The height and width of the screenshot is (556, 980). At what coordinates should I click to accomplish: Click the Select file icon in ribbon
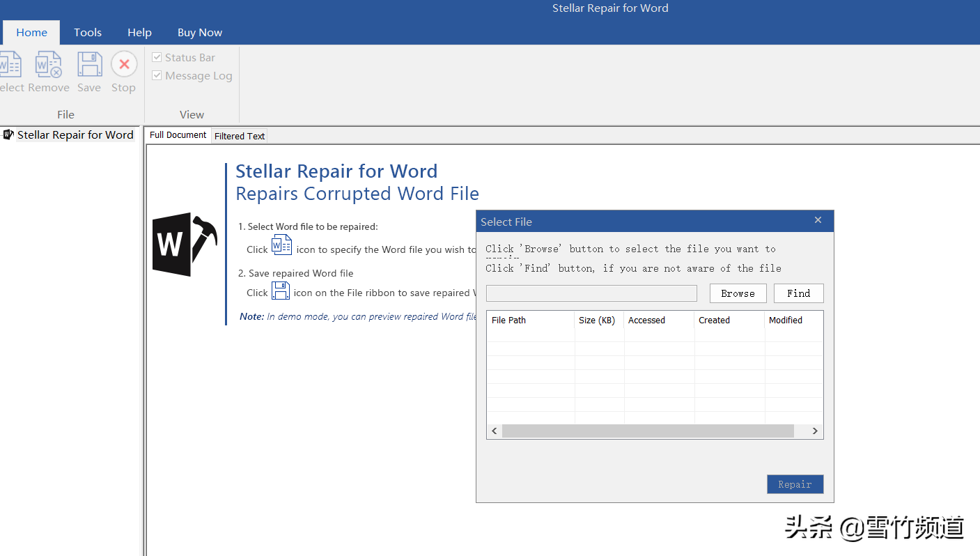[x=10, y=65]
